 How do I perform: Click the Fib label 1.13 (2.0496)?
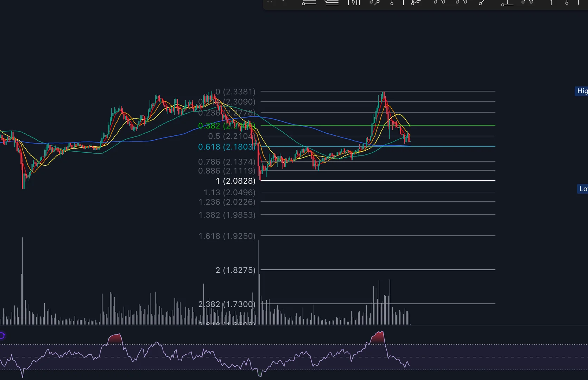229,192
